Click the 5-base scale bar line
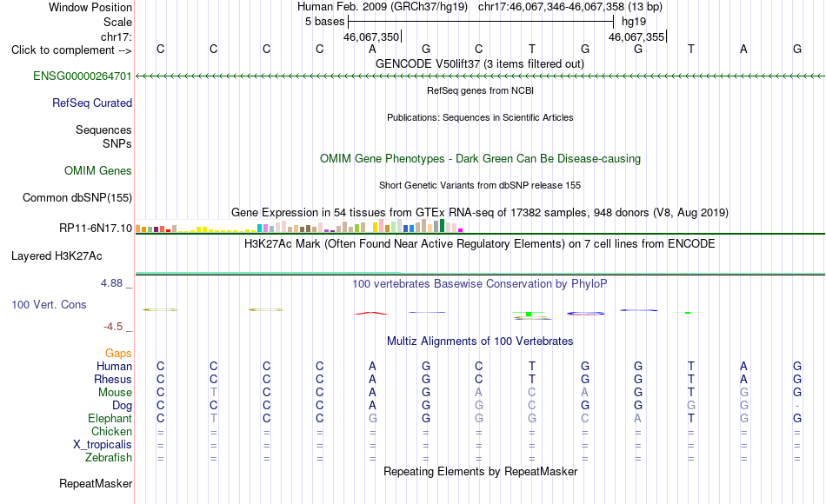 (481, 22)
